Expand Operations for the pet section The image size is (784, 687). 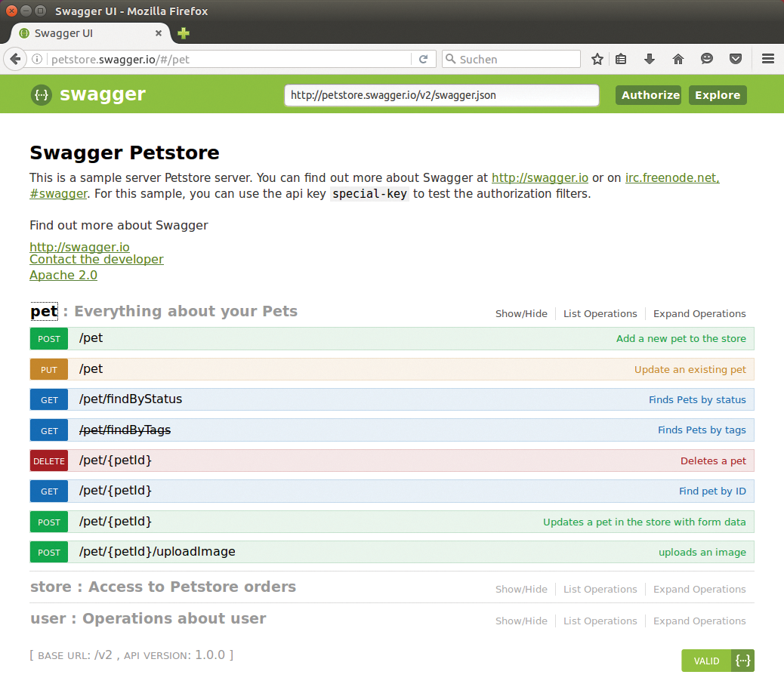699,313
